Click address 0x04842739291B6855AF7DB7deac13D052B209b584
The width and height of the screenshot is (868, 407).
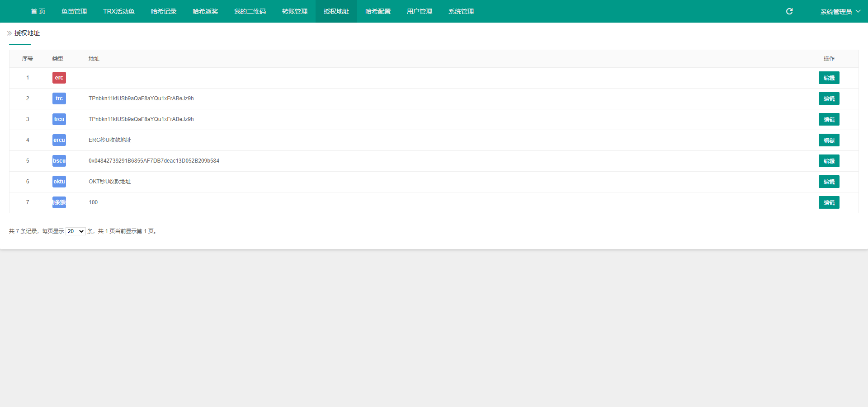154,161
